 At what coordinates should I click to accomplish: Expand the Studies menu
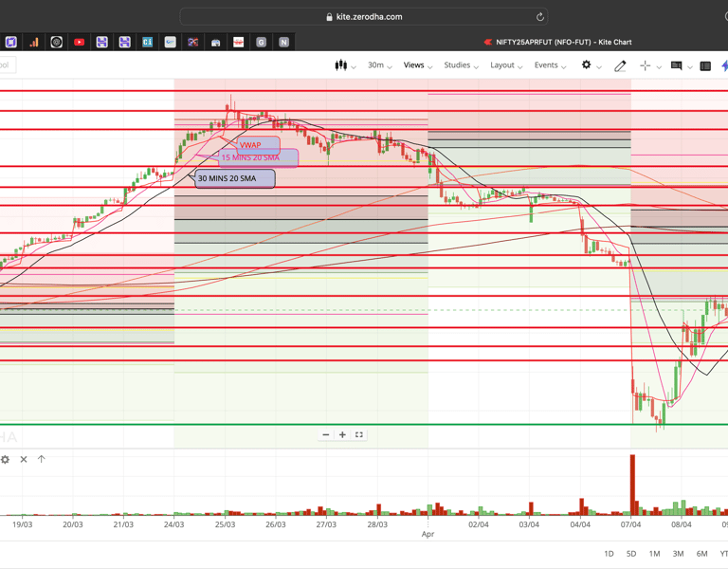pos(461,65)
